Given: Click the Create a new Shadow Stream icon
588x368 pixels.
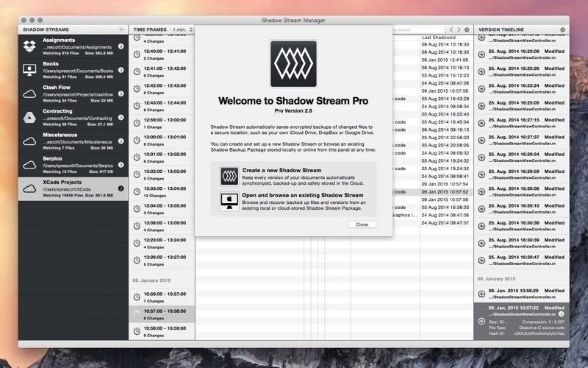Looking at the screenshot, I should (229, 177).
